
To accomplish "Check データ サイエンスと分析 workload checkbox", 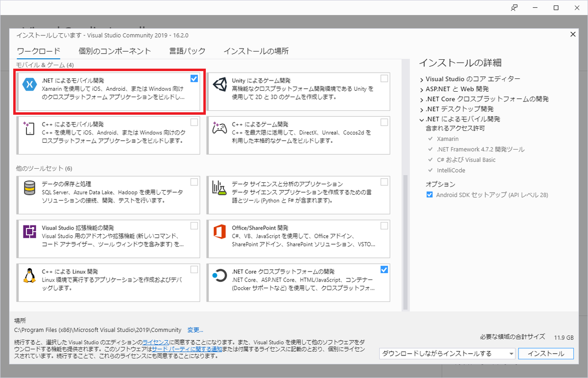I will click(x=384, y=182).
